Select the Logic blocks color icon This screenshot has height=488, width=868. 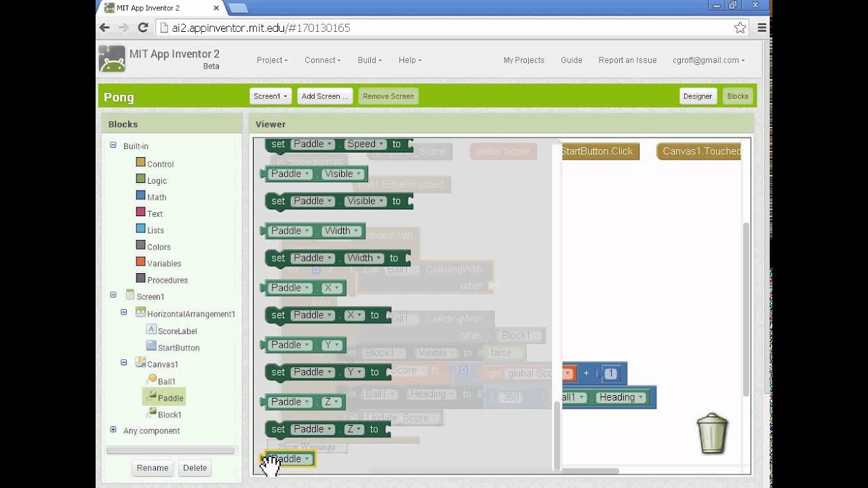click(141, 179)
